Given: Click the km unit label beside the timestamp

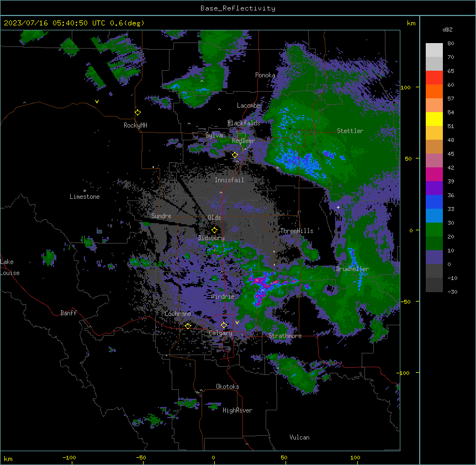Looking at the screenshot, I should pyautogui.click(x=411, y=23).
